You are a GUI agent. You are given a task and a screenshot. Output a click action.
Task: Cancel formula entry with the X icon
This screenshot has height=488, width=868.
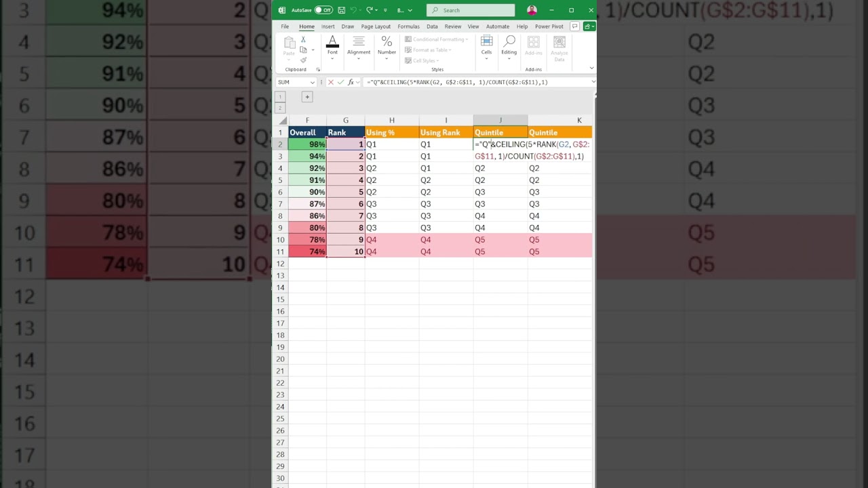[x=331, y=82]
